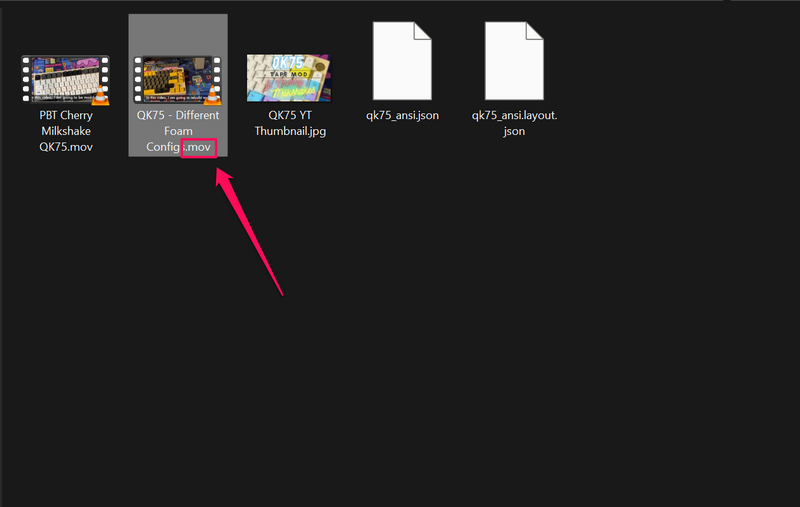Click the folded corner of qk75_ansi.layout.json icon
The height and width of the screenshot is (507, 800).
[535, 30]
